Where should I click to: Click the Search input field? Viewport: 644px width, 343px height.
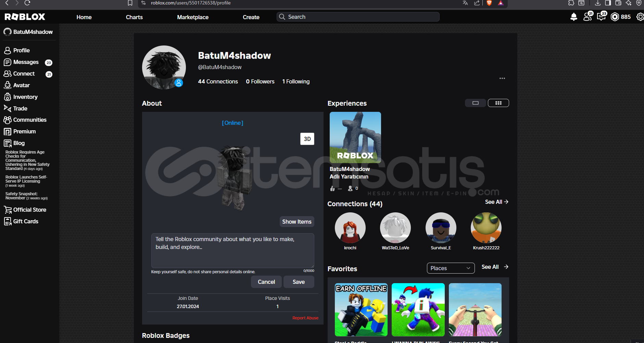coord(358,17)
